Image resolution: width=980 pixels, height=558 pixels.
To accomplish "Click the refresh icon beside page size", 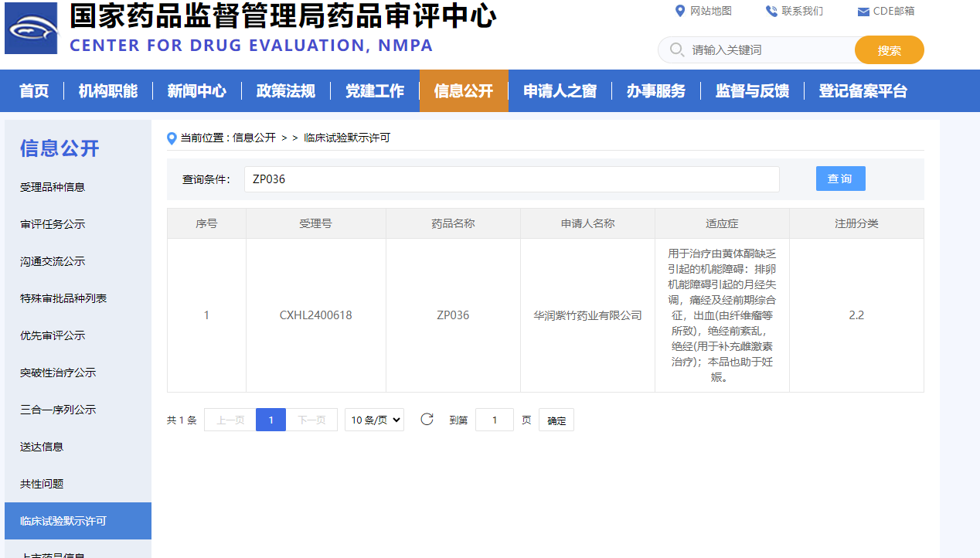I will pyautogui.click(x=427, y=420).
